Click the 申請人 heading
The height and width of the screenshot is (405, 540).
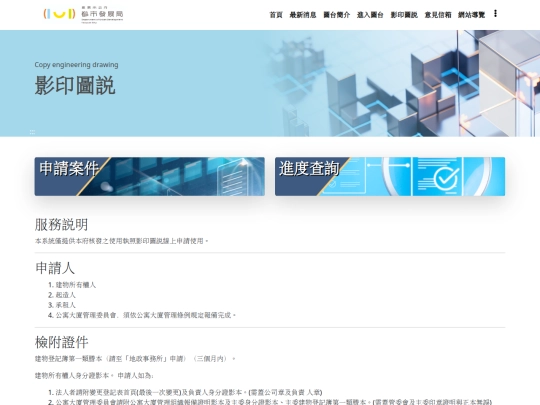[55, 268]
